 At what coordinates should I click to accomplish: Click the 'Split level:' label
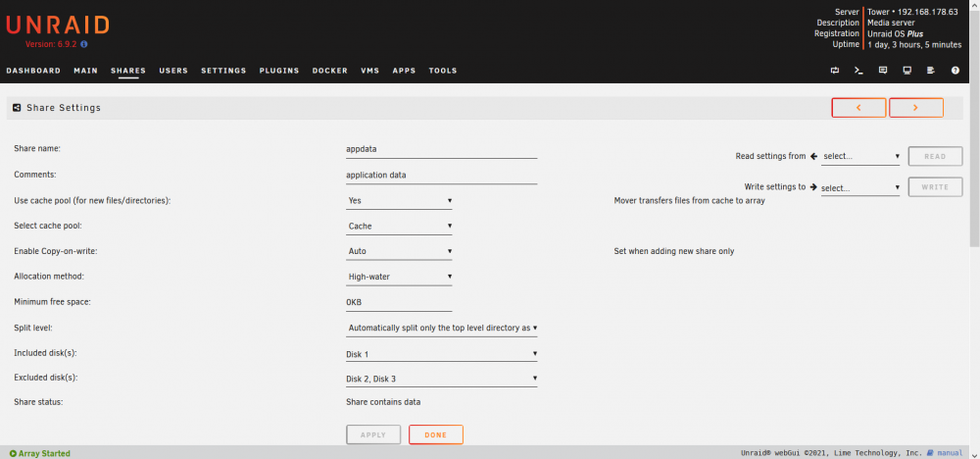[x=31, y=328]
